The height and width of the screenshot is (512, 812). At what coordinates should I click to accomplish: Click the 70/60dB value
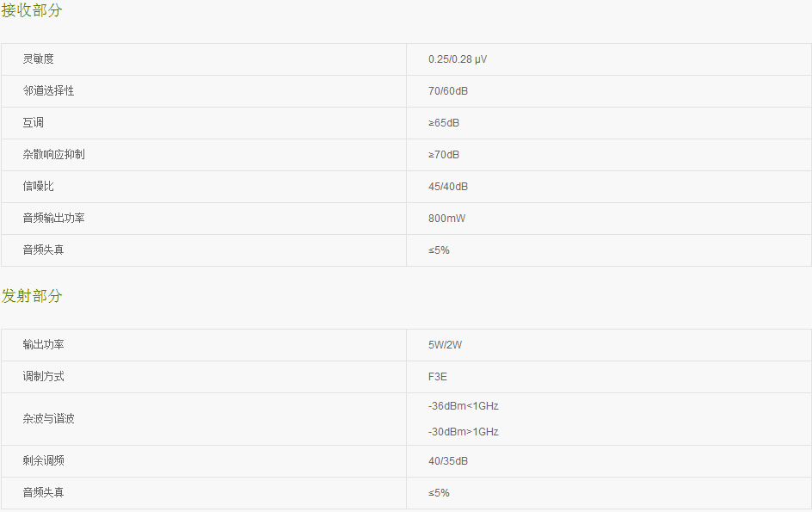pos(448,91)
